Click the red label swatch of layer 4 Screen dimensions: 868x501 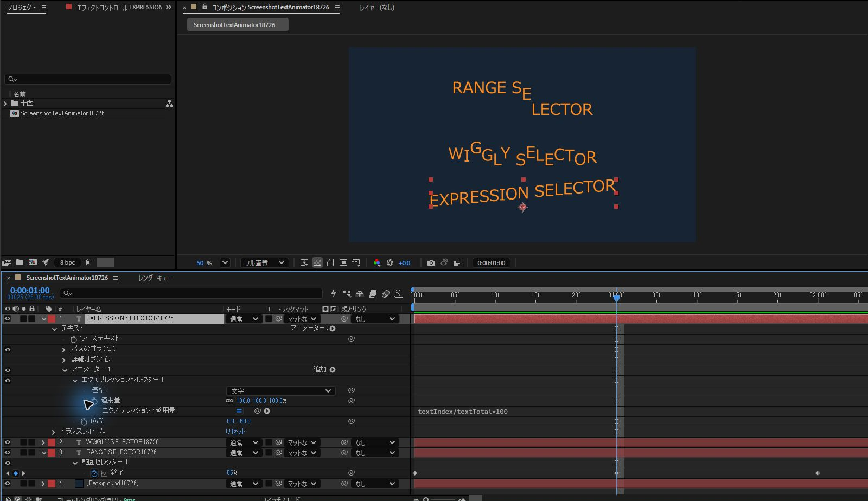pos(52,484)
